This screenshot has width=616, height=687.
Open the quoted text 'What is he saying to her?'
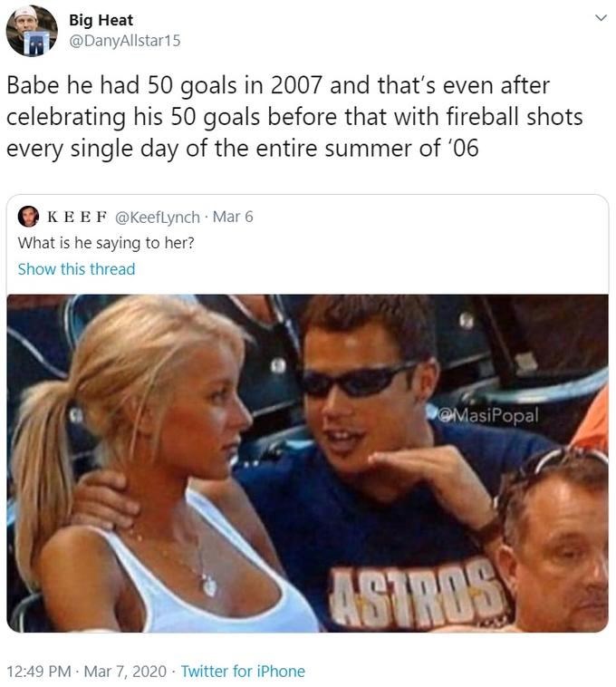coord(106,243)
